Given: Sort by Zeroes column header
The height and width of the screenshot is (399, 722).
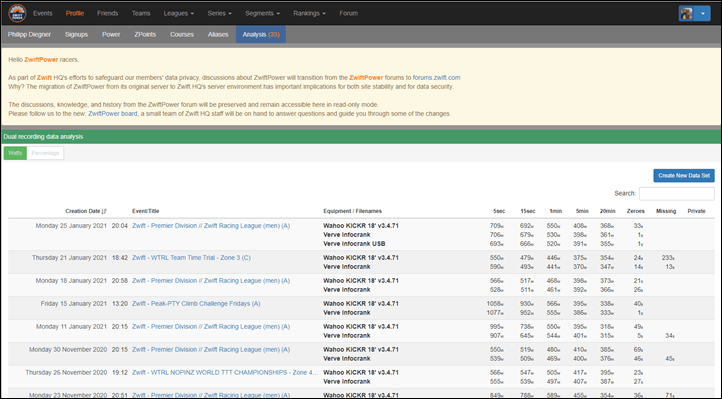Looking at the screenshot, I should pos(635,211).
